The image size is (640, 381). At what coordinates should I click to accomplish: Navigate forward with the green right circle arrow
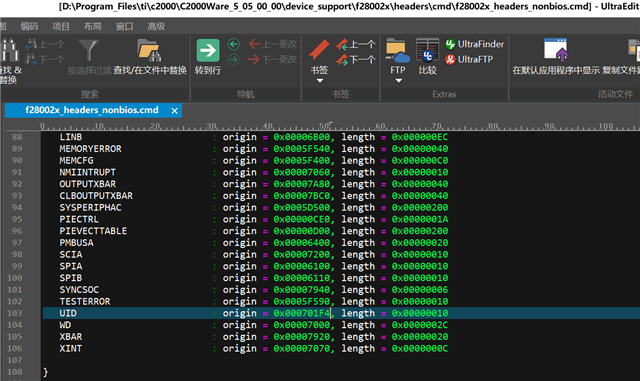(x=233, y=60)
